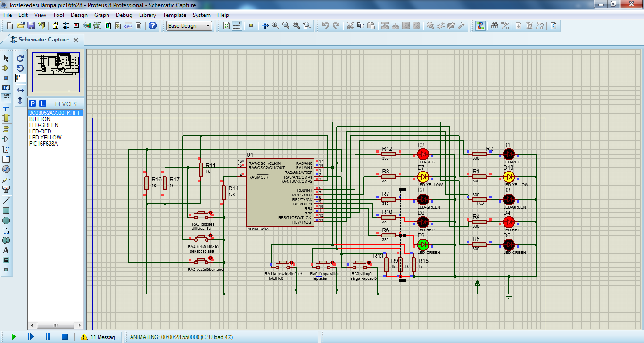Toggle the grid display button
The width and height of the screenshot is (644, 343).
237,25
